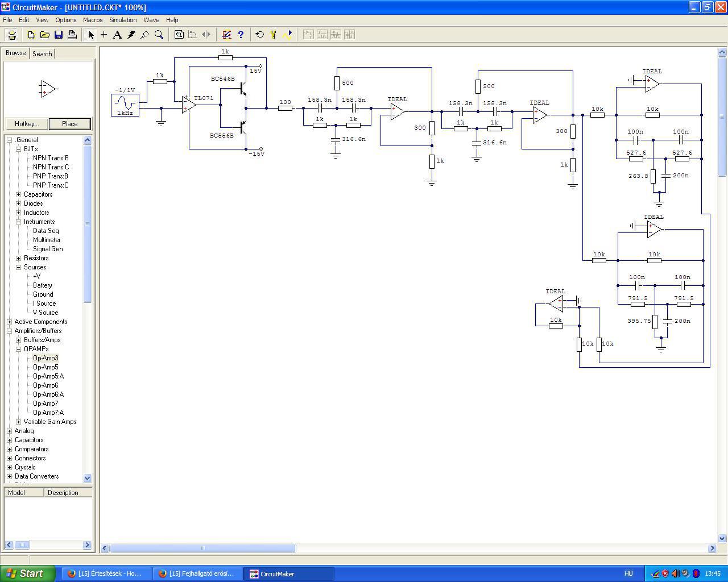Create a new circuit file
Screen dimensions: 728x582
point(31,35)
